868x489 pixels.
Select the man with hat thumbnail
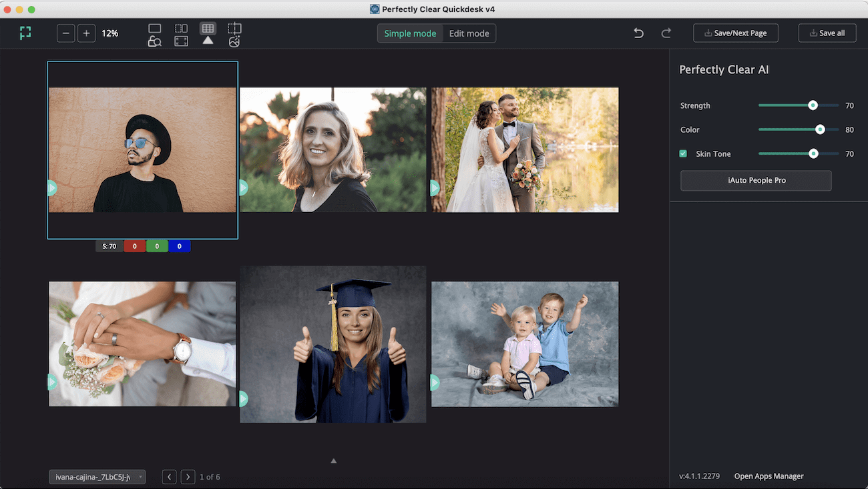(x=142, y=150)
